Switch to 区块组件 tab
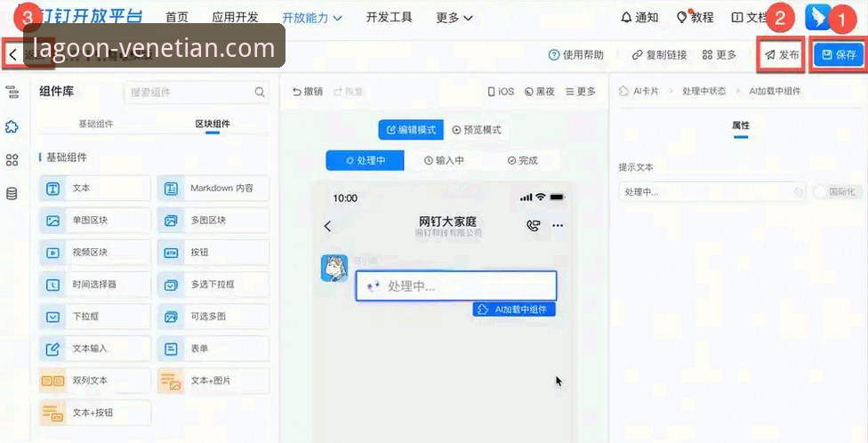 [213, 124]
